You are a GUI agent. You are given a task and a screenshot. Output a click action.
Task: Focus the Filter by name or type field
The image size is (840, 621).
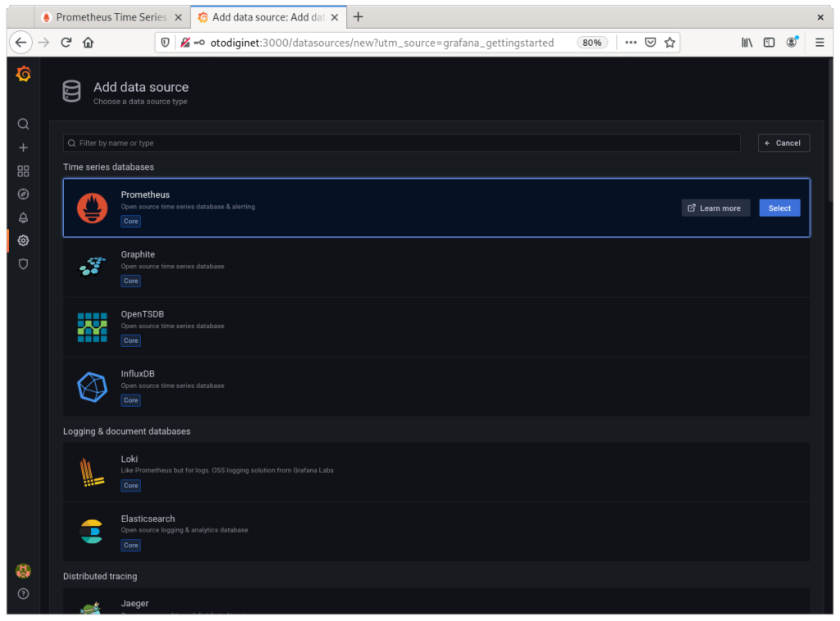pyautogui.click(x=402, y=143)
